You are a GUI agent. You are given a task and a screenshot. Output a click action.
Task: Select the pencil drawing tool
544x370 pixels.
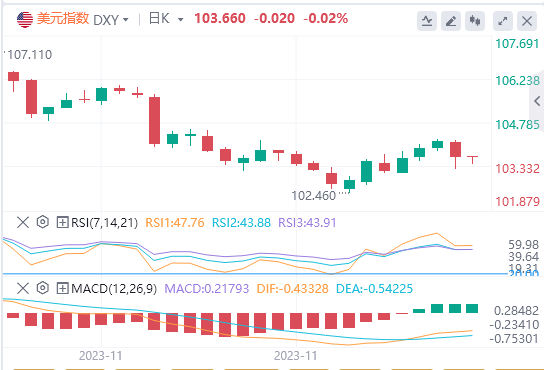[x=451, y=21]
